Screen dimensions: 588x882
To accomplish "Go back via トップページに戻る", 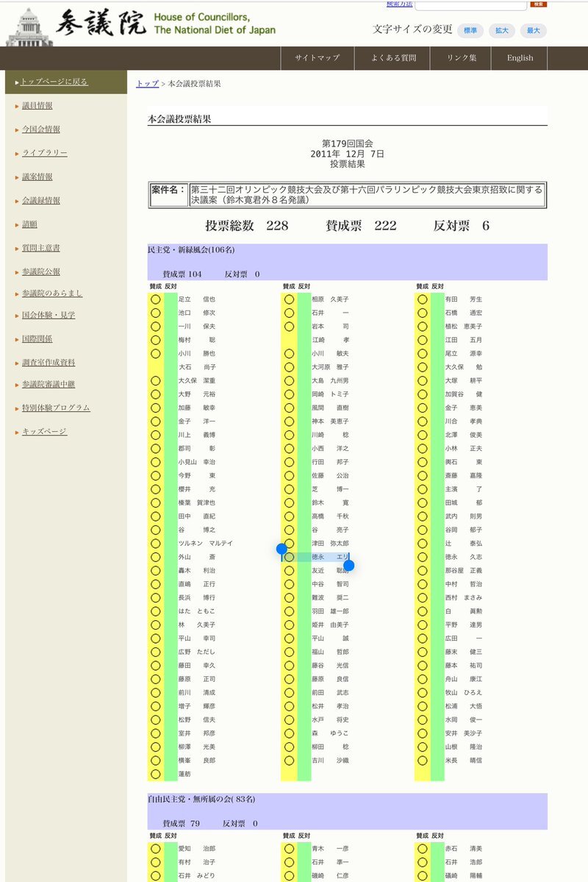I will tap(54, 82).
